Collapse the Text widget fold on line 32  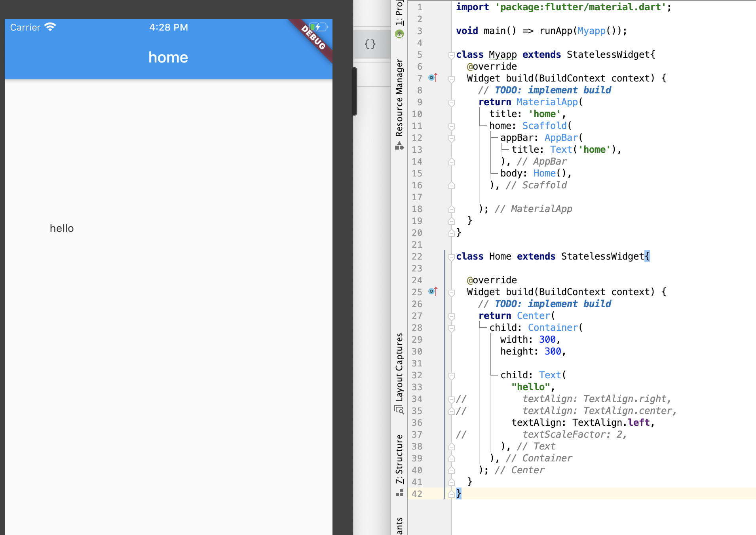coord(451,376)
